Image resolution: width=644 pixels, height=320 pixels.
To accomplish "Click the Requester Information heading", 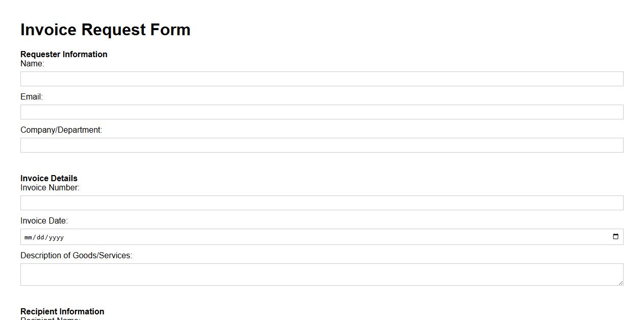I will (64, 54).
